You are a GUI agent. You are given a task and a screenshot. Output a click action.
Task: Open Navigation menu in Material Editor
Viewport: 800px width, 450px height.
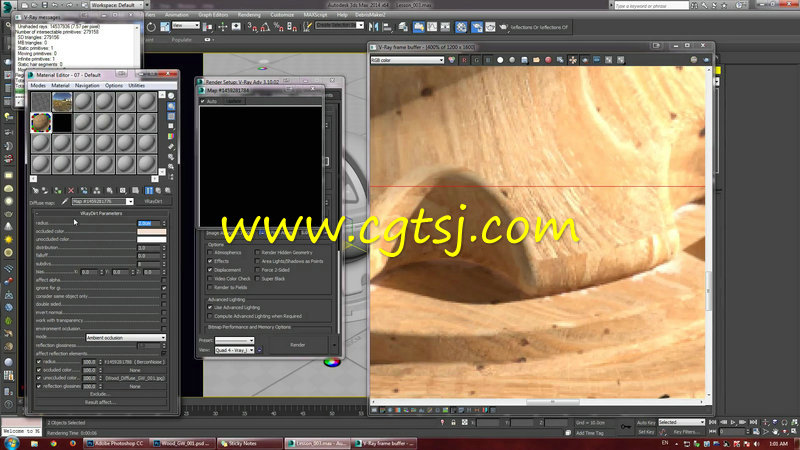tap(87, 86)
